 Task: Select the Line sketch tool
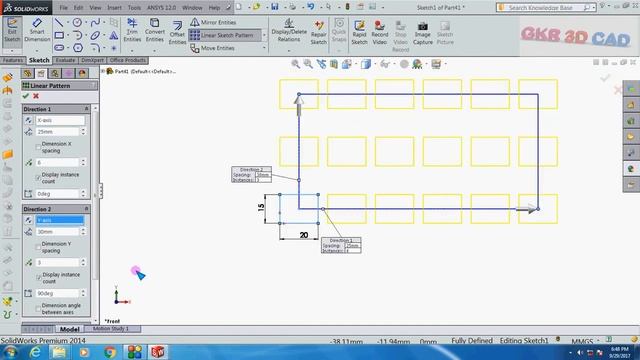(59, 23)
